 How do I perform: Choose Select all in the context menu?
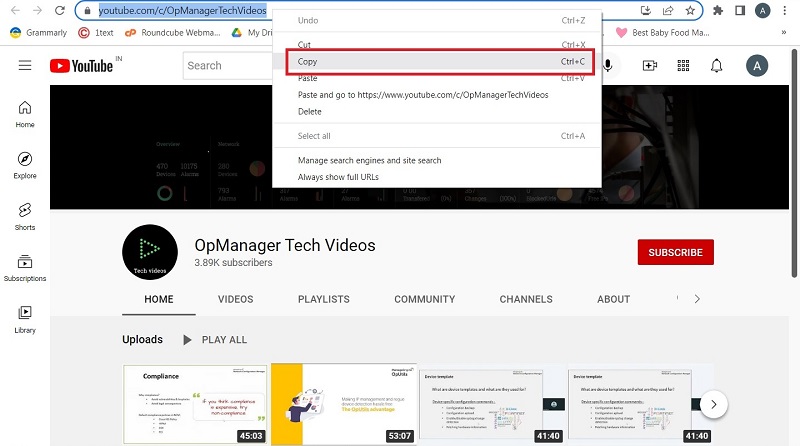(437, 136)
